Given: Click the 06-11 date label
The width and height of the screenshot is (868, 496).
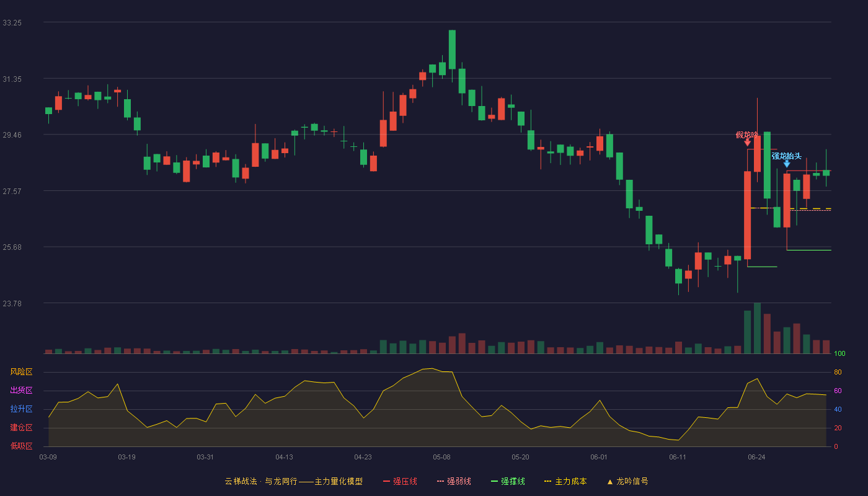Looking at the screenshot, I should [x=678, y=457].
